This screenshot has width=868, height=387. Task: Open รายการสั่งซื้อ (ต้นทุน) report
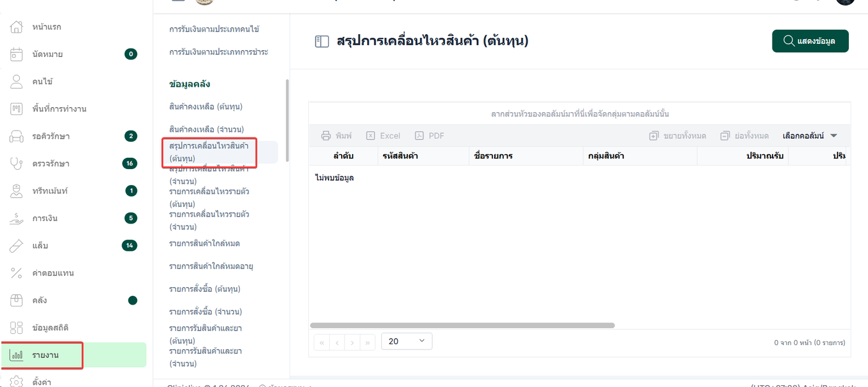coord(205,289)
